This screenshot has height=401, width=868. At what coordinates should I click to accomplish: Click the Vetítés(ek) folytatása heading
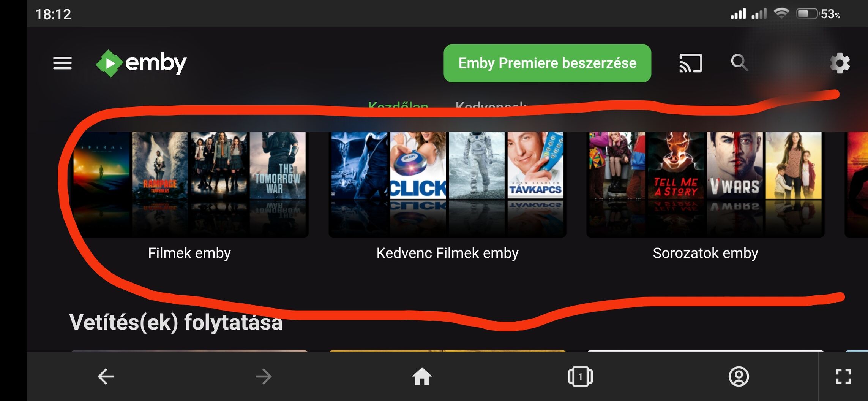pyautogui.click(x=176, y=322)
